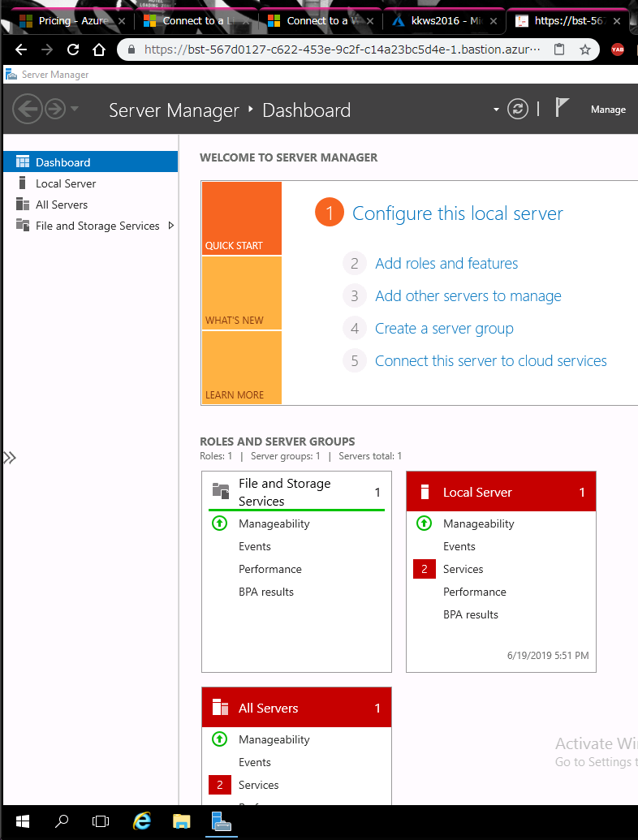Open File Explorer from taskbar
Image resolution: width=638 pixels, height=840 pixels.
(x=182, y=821)
